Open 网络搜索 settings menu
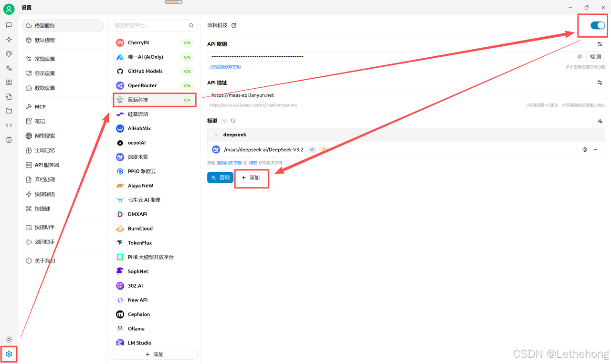The image size is (611, 364). tap(63, 136)
